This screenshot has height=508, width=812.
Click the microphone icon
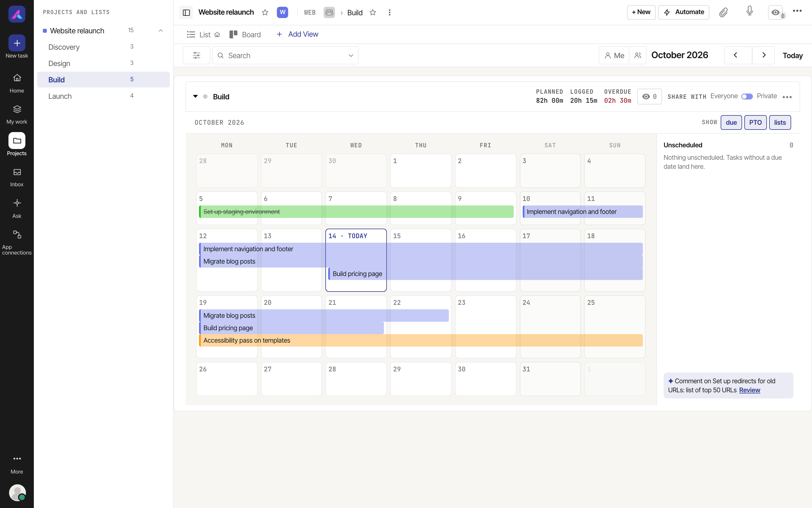[750, 11]
